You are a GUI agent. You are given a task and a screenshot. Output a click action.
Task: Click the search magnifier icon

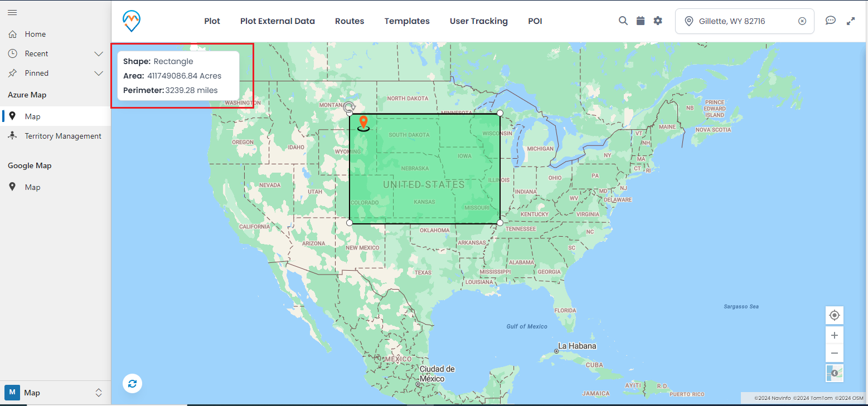623,21
